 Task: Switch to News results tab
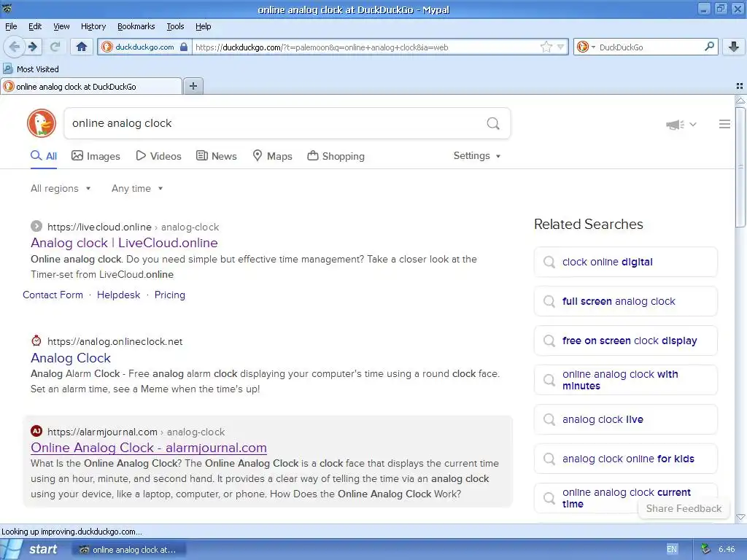coord(216,156)
